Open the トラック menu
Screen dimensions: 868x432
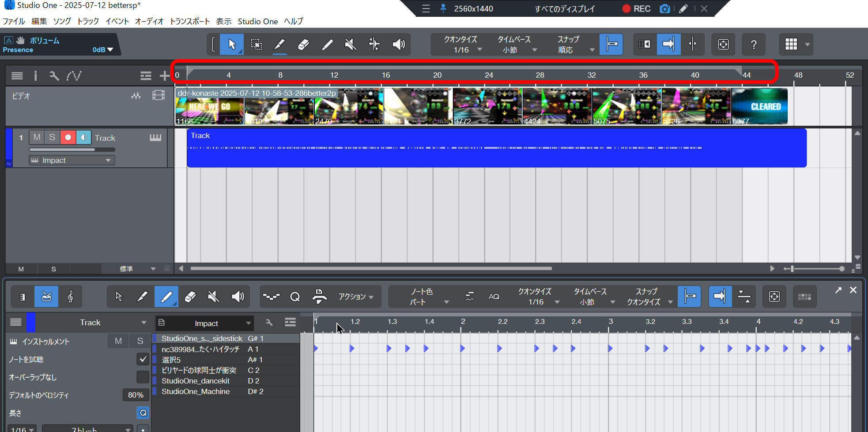tap(88, 21)
